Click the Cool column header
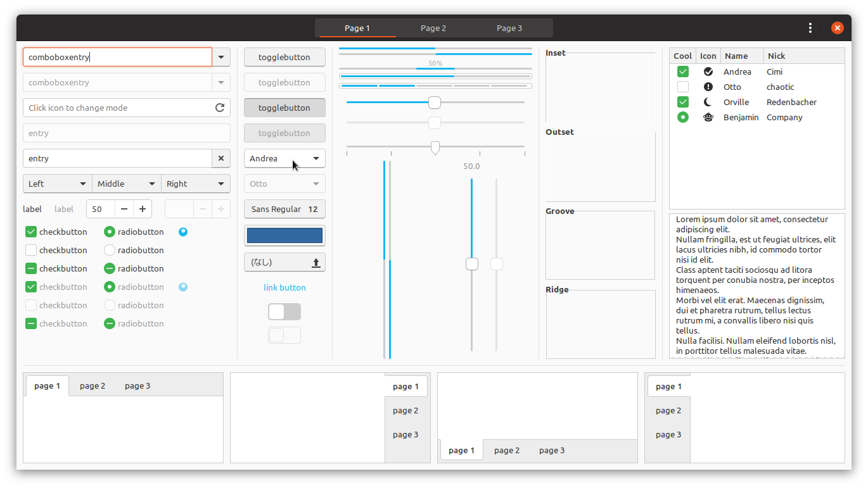The width and height of the screenshot is (868, 488). coord(683,56)
